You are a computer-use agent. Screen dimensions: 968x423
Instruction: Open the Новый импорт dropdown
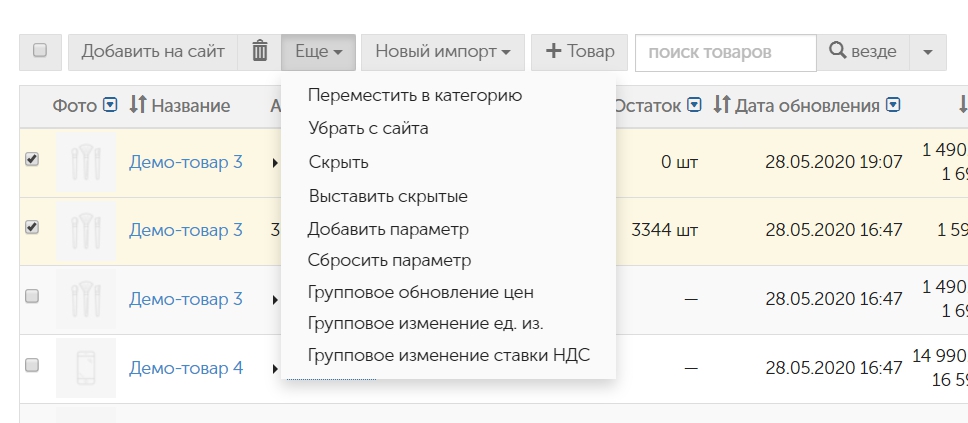point(443,52)
